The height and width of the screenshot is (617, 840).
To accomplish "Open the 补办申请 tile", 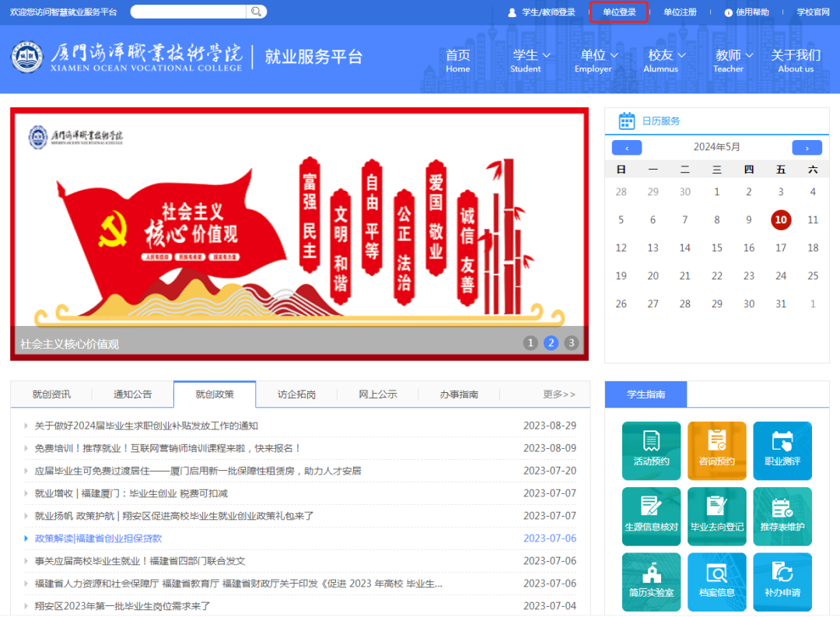I will click(x=782, y=581).
